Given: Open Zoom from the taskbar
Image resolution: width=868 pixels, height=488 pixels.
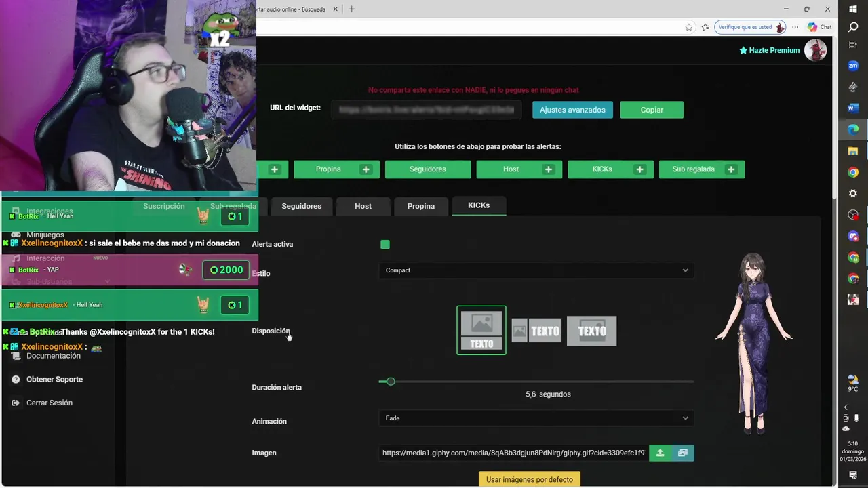Looking at the screenshot, I should (x=853, y=66).
